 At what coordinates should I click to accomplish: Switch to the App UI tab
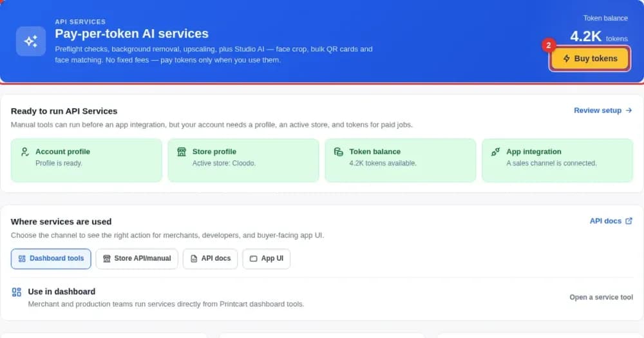click(266, 259)
